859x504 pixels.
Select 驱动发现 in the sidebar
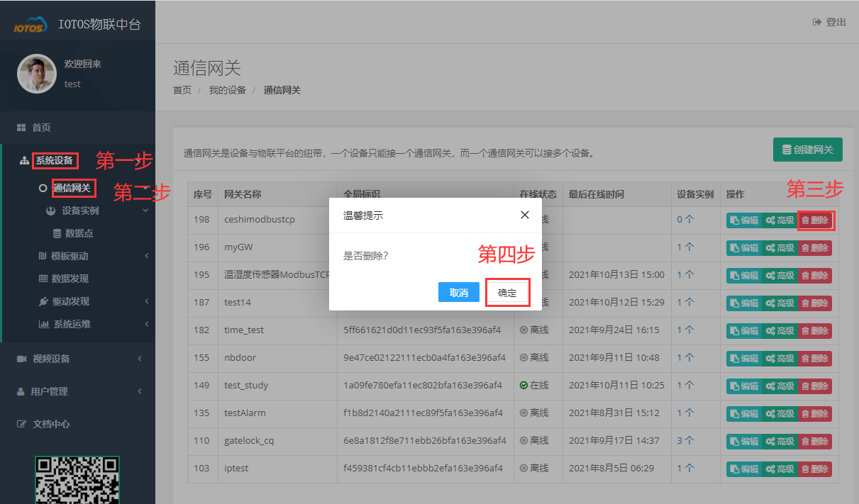(70, 301)
